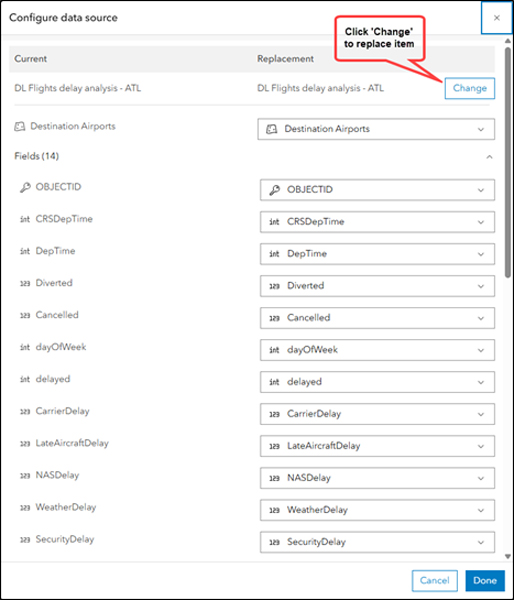
Task: Open the SecurityDelay replacement field dropdown
Action: coord(377,542)
